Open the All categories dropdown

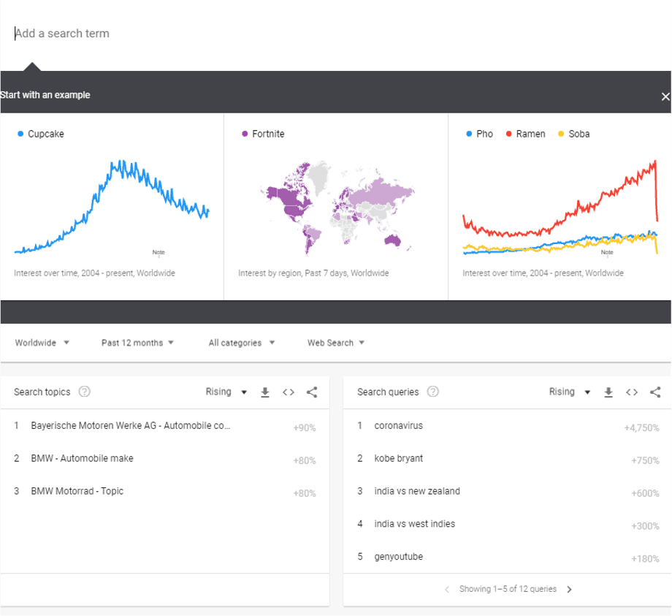(241, 343)
